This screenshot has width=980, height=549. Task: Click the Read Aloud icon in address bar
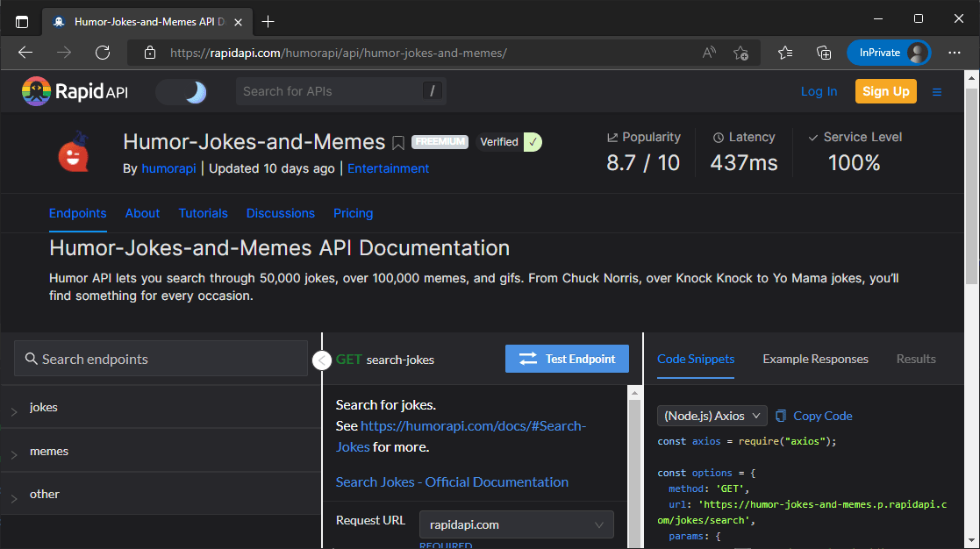(709, 53)
